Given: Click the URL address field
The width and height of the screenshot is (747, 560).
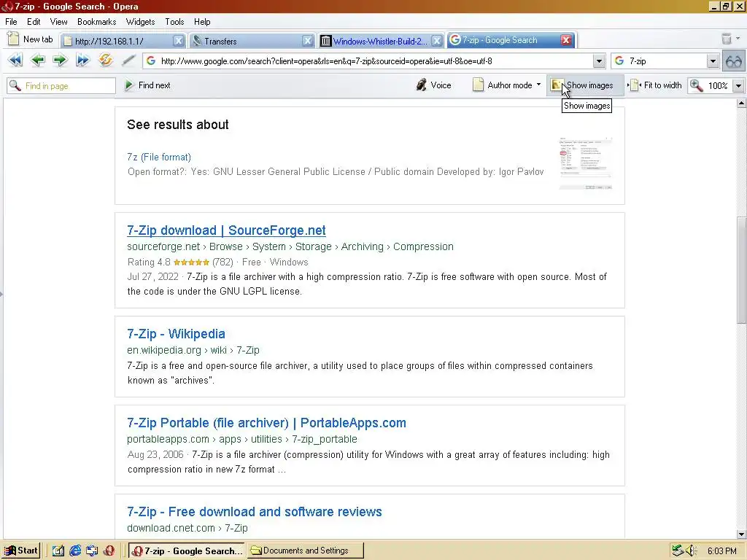Looking at the screenshot, I should pos(376,61).
